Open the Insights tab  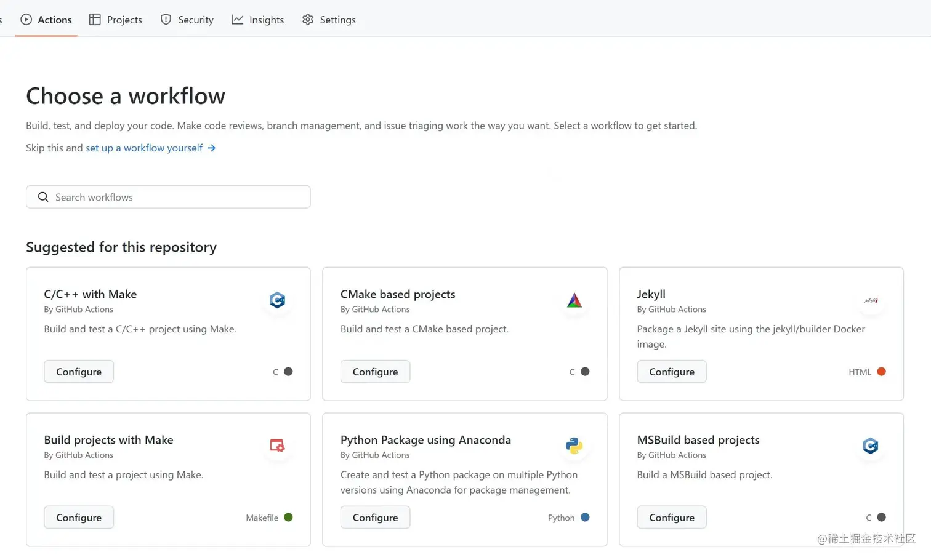click(258, 20)
